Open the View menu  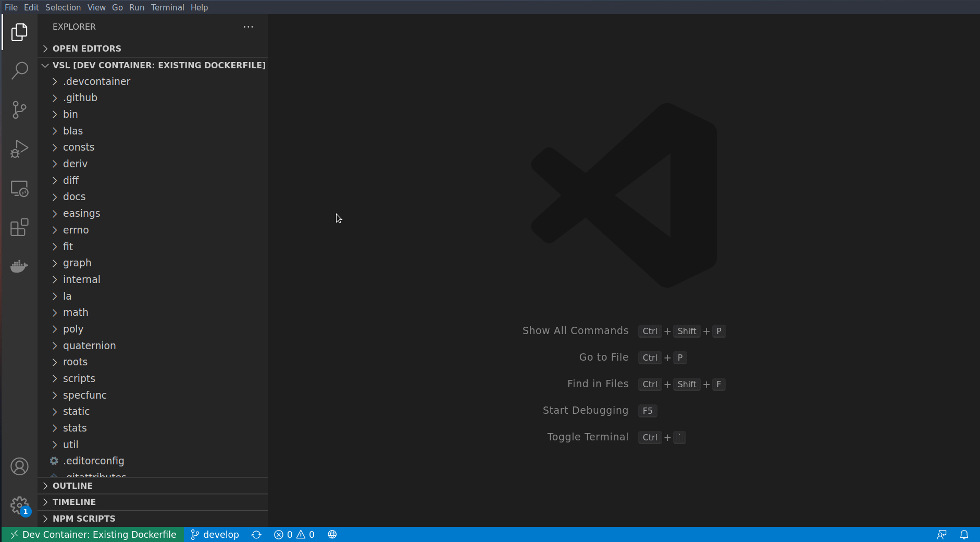coord(96,7)
